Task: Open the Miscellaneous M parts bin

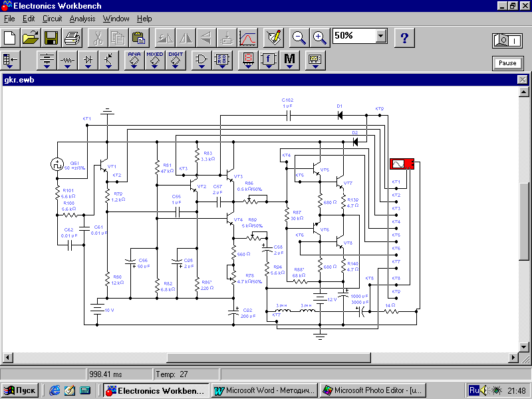Action: click(289, 61)
